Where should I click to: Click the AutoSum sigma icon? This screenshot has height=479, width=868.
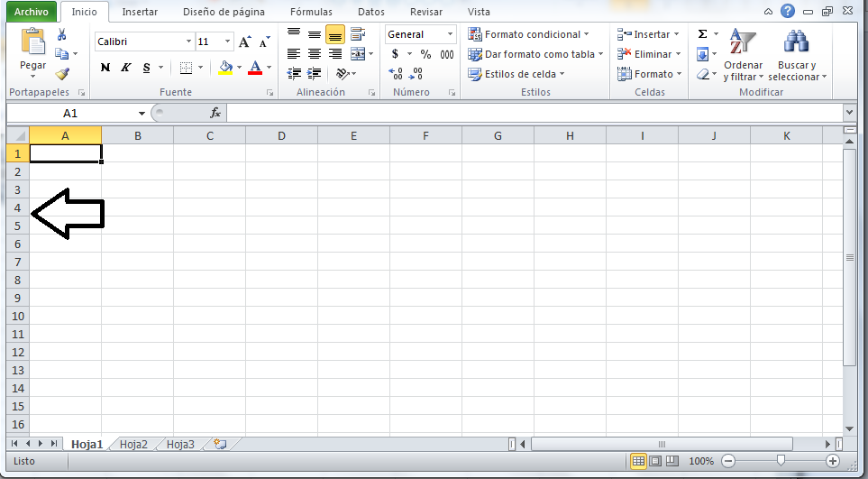703,34
